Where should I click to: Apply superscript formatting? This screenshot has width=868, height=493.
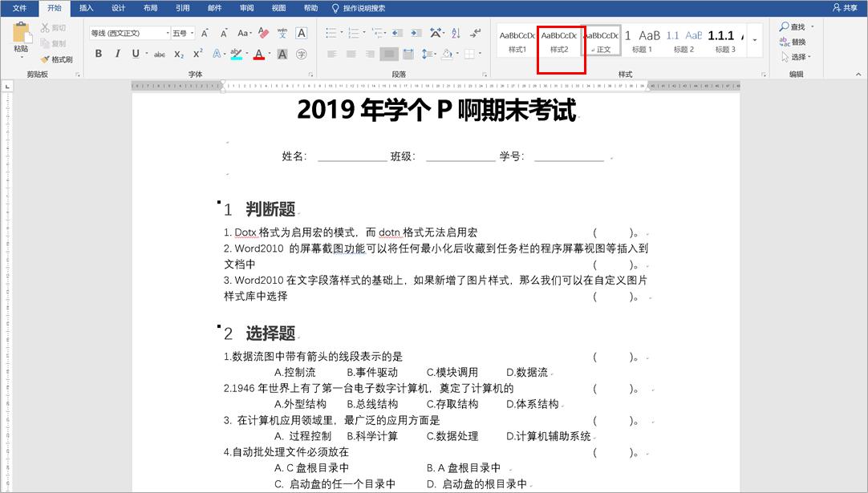(x=197, y=54)
